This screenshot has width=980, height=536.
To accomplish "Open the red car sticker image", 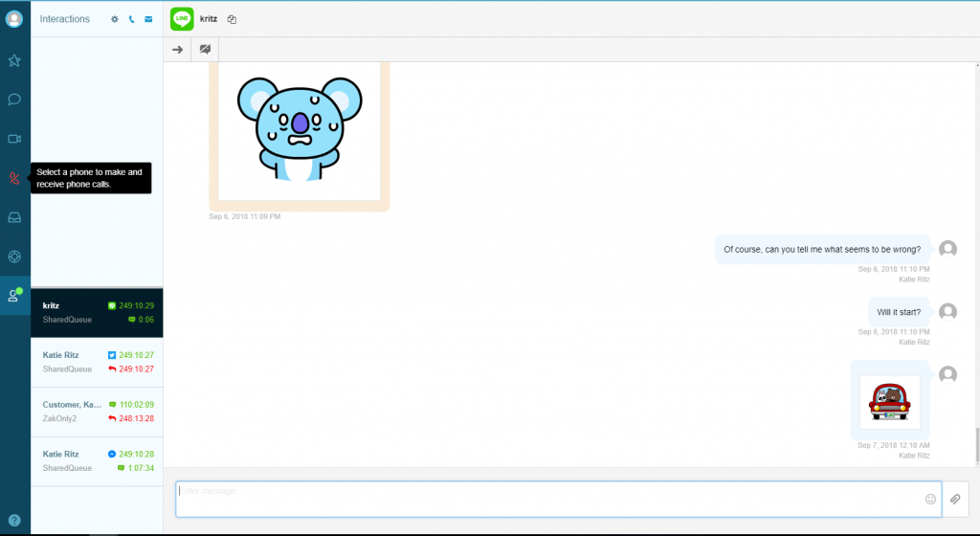I will click(x=889, y=402).
